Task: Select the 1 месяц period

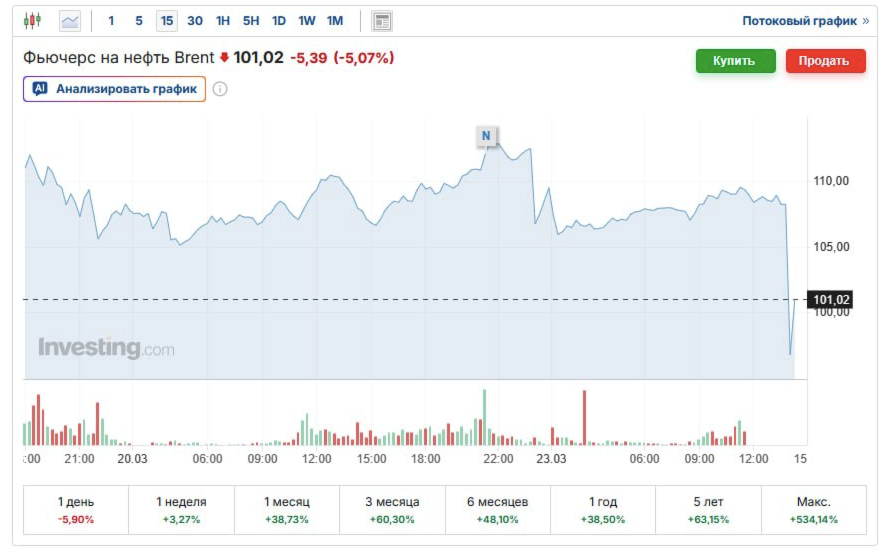Action: click(x=286, y=510)
